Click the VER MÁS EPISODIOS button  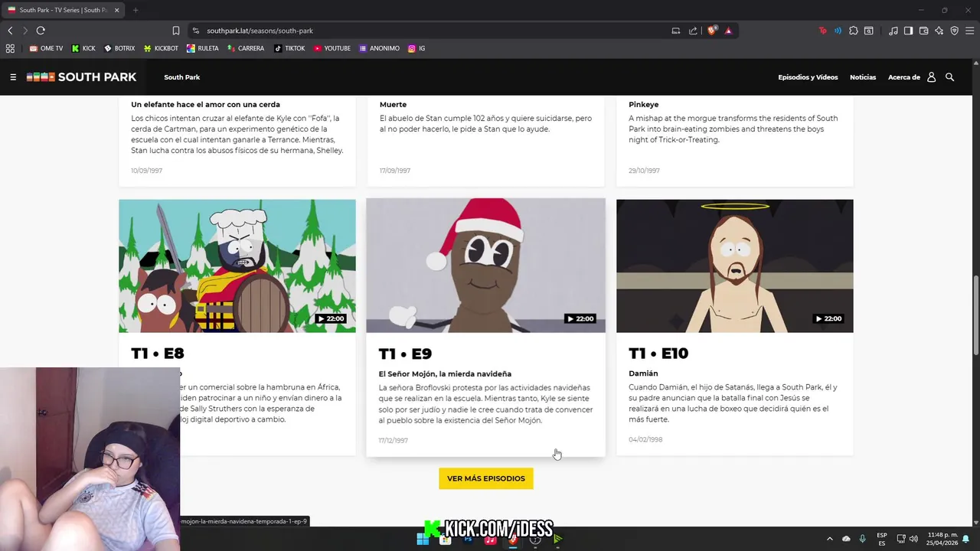click(486, 478)
